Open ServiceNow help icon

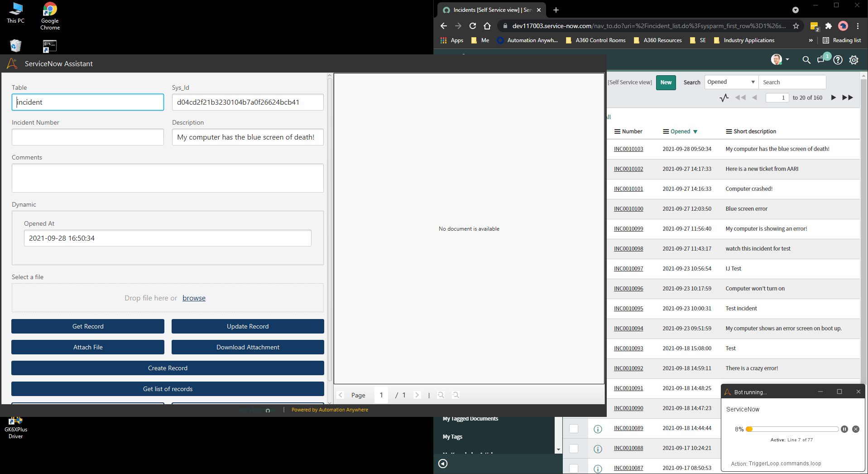point(838,60)
